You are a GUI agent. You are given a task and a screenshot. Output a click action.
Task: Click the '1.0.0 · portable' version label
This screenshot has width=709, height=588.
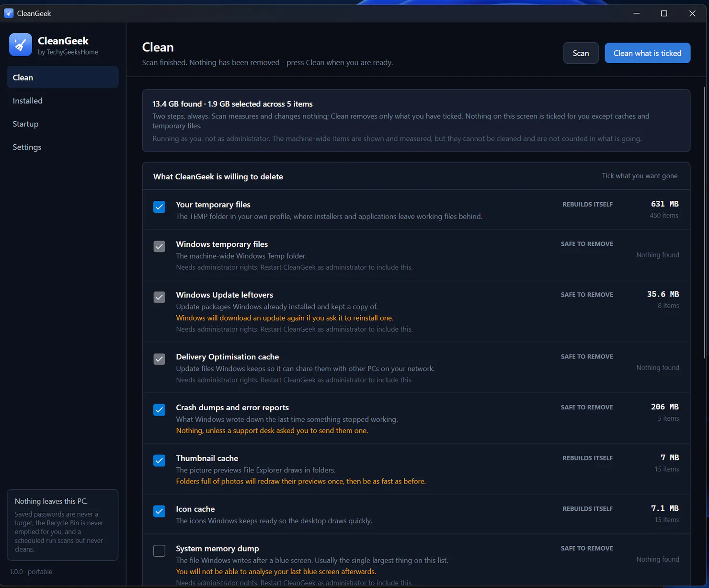point(31,572)
